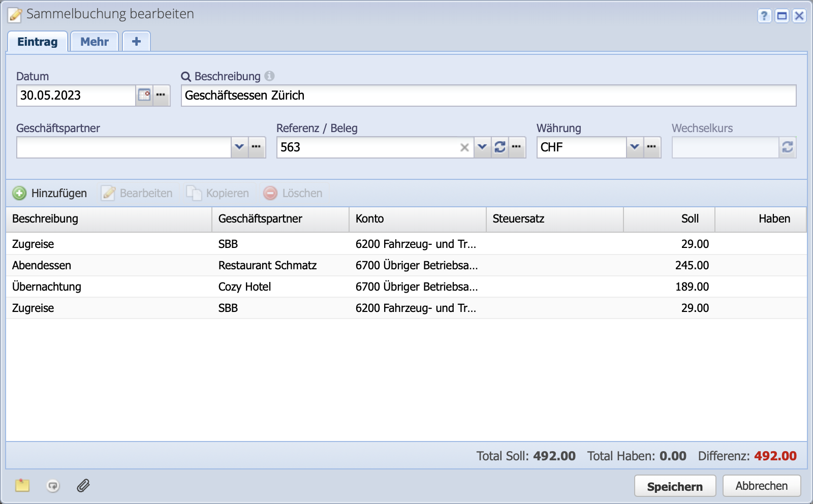Open the Referenz / Beleg dropdown arrow
This screenshot has width=813, height=504.
(482, 147)
